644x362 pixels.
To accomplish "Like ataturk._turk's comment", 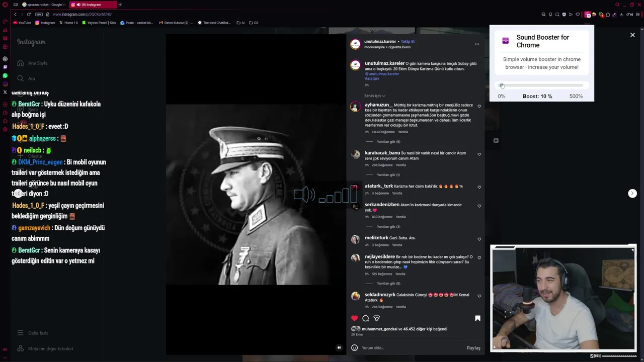I will [x=479, y=187].
